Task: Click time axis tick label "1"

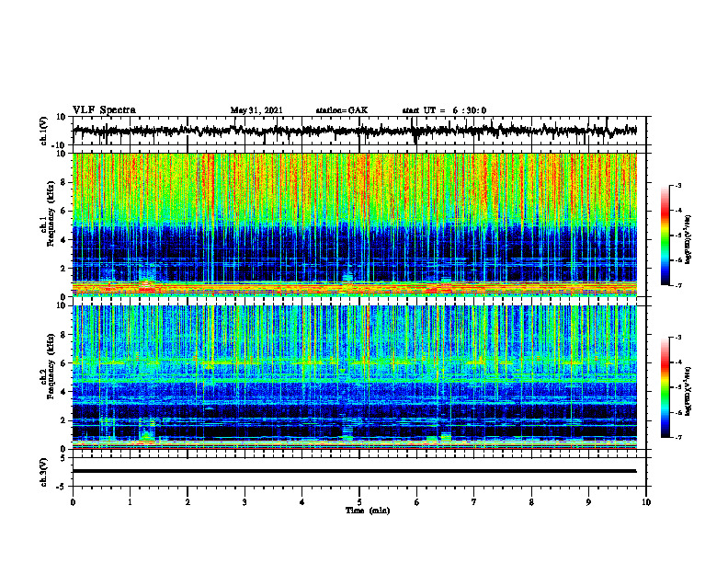Action: click(130, 502)
